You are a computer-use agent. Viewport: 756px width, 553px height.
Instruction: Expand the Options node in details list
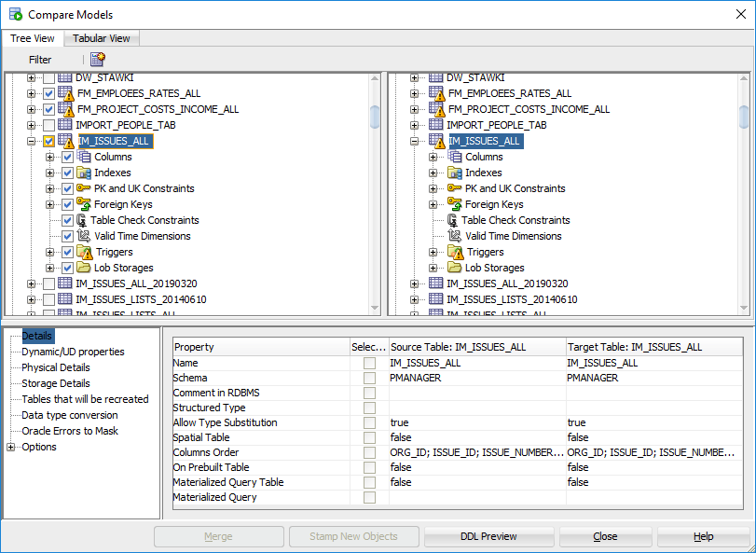click(x=11, y=447)
